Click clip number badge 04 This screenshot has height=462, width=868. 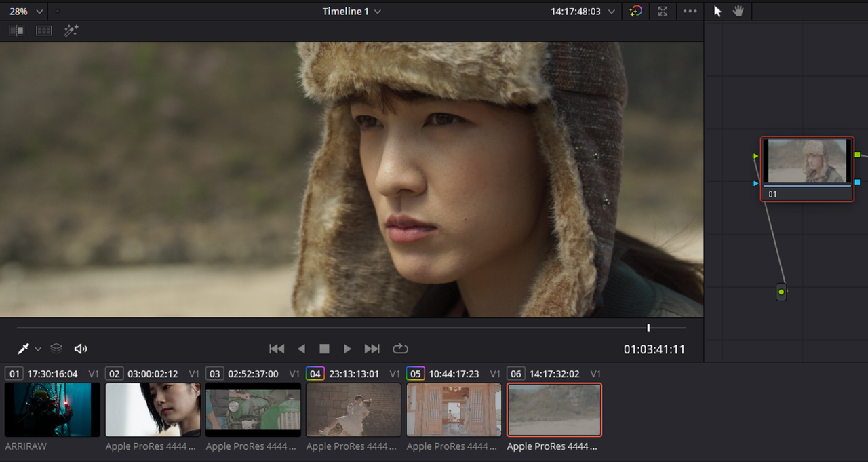pyautogui.click(x=315, y=374)
